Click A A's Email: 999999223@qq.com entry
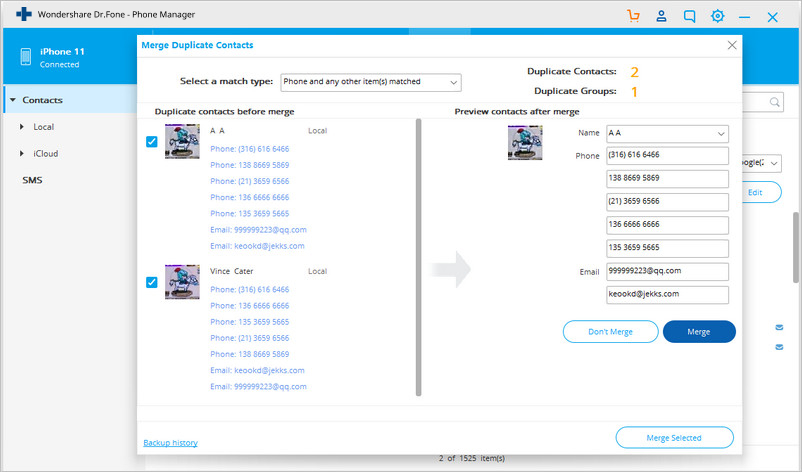This screenshot has width=802, height=472. (258, 230)
